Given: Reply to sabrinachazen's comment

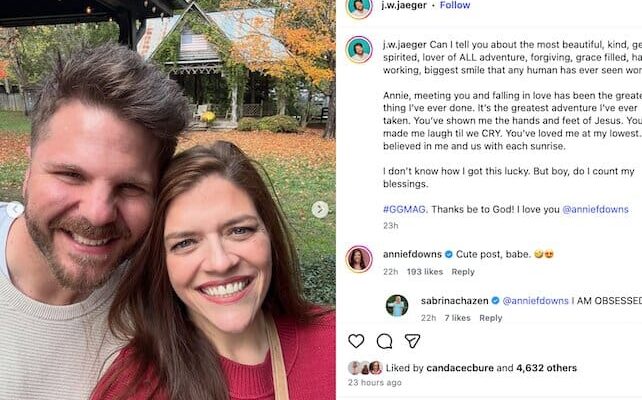Looking at the screenshot, I should 490,318.
